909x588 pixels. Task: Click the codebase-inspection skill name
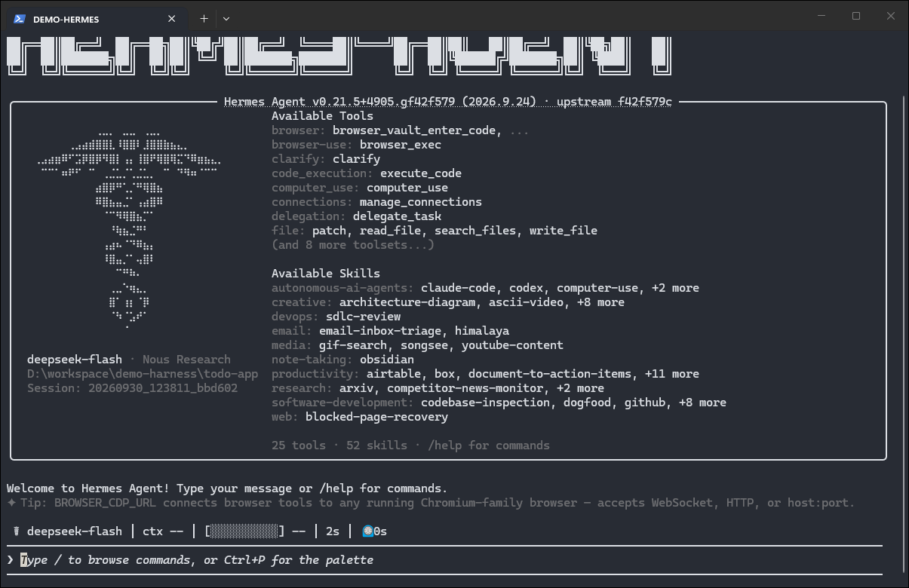tap(486, 403)
